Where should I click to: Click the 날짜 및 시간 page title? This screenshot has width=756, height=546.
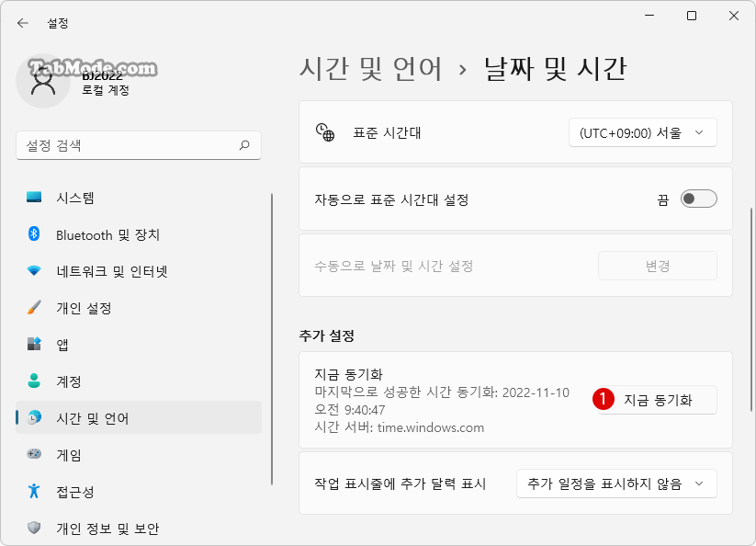(x=555, y=69)
